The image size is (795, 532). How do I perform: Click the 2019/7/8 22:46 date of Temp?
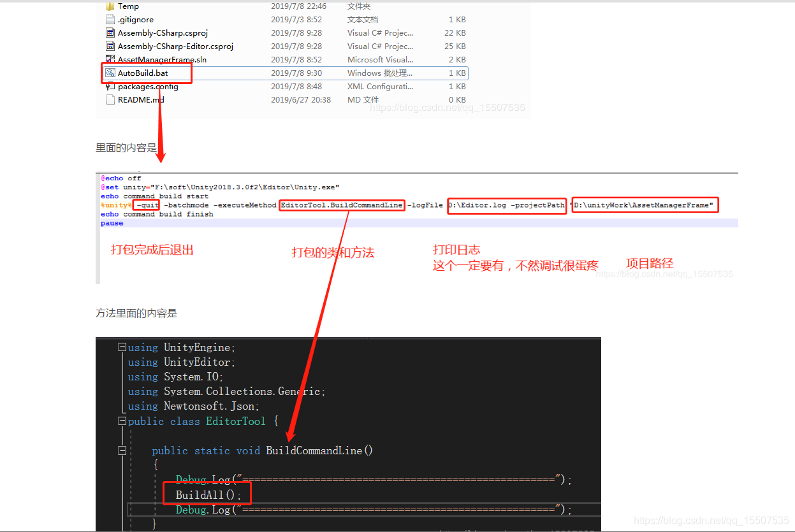tap(298, 6)
